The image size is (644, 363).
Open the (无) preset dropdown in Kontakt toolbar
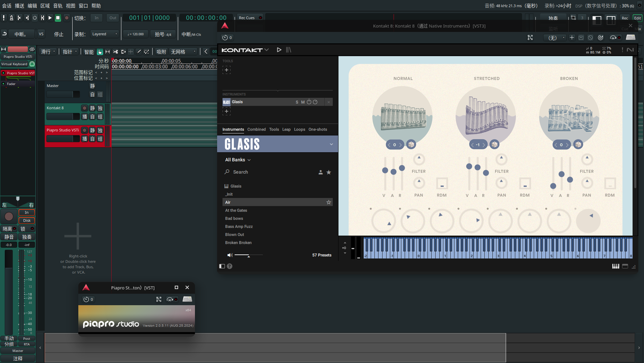[556, 38]
